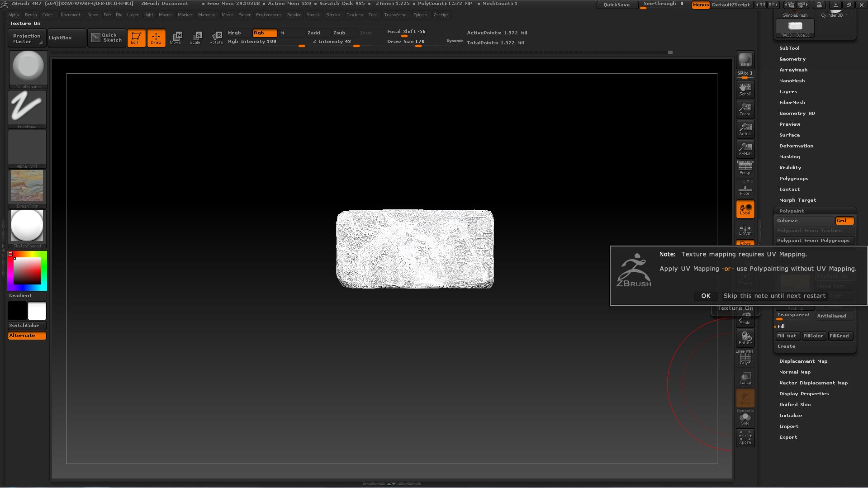The image size is (868, 488).
Task: Click the Actual size icon
Action: click(x=745, y=129)
